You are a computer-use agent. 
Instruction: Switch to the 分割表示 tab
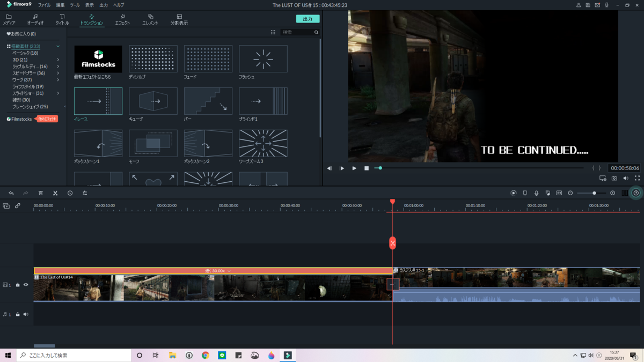[x=179, y=19]
